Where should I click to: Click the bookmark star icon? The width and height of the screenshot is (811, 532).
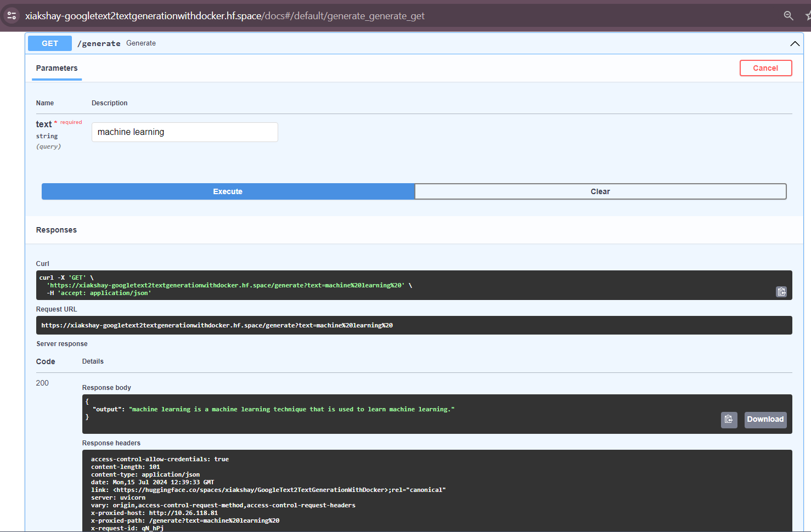[x=808, y=16]
